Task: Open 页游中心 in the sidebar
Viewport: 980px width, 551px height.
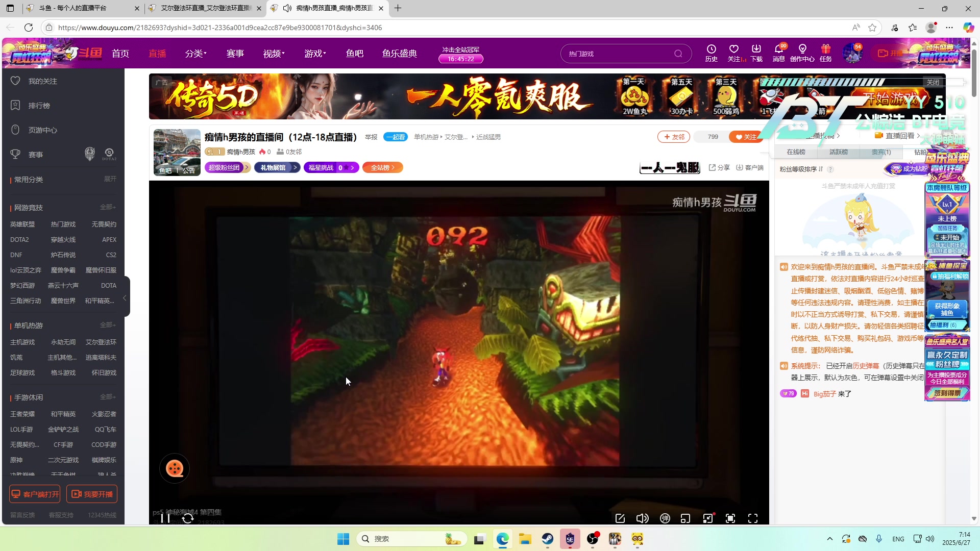Action: (43, 130)
